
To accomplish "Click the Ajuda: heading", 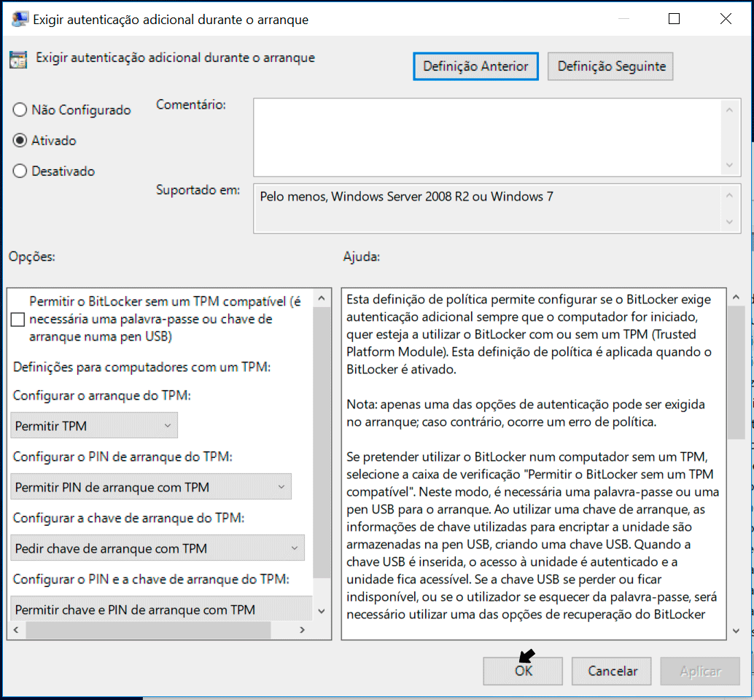I will pyautogui.click(x=362, y=257).
